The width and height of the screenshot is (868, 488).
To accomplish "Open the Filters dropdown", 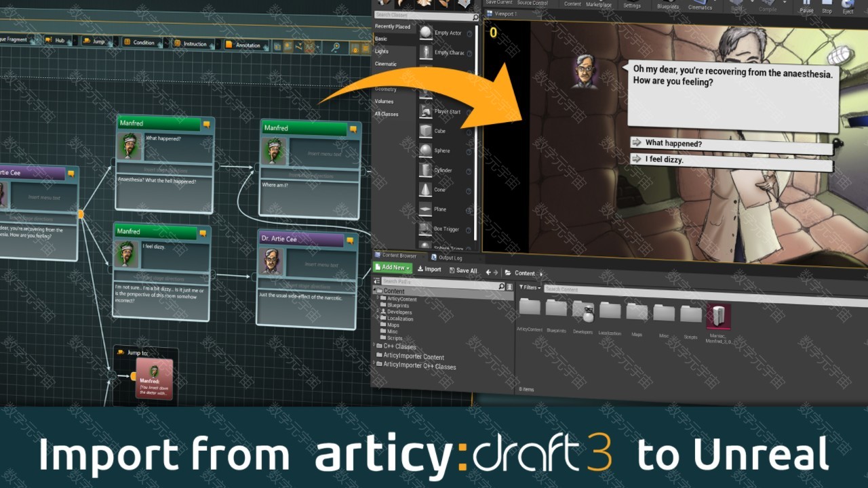I will click(528, 287).
